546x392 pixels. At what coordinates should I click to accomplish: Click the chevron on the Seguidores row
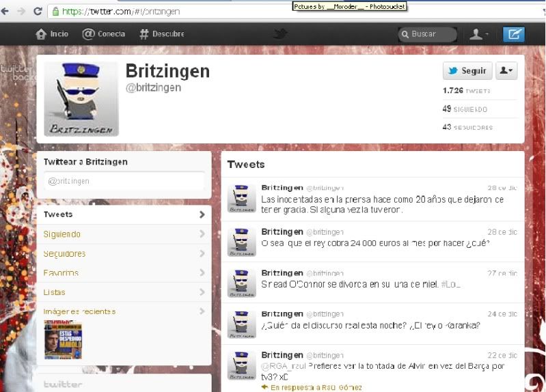pos(202,253)
